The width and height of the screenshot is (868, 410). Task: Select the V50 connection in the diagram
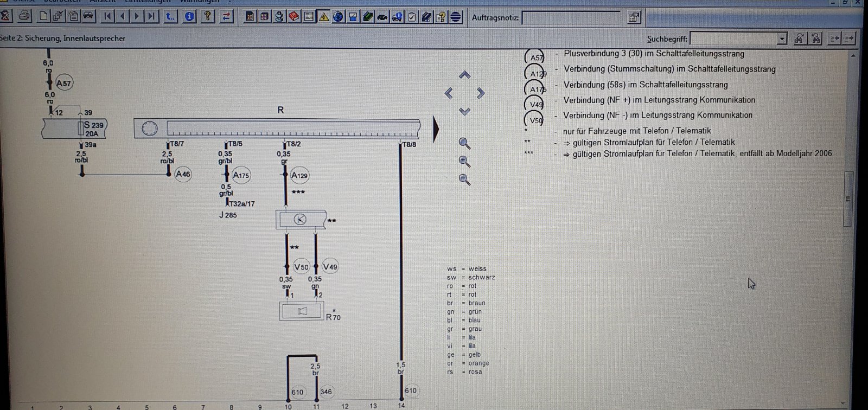coord(301,267)
